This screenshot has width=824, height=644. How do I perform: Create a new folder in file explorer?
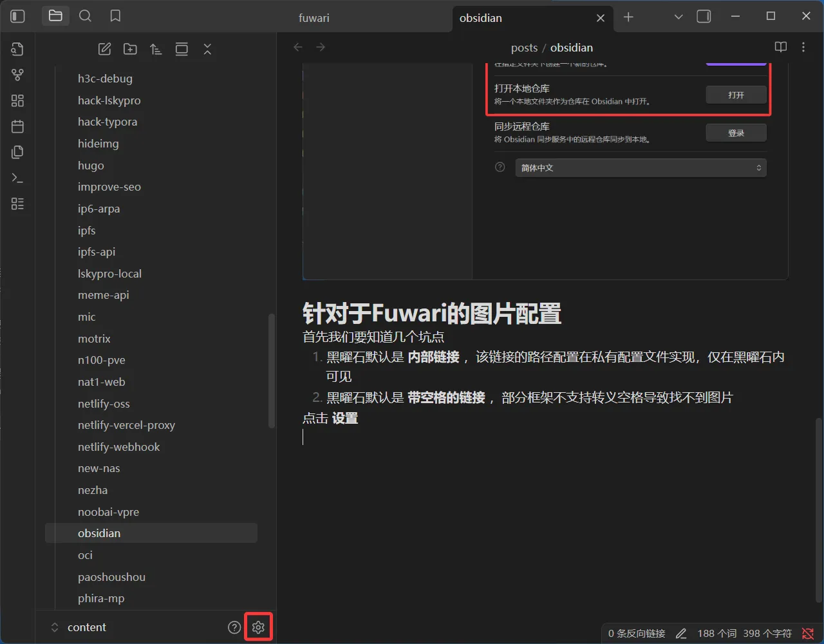[130, 49]
